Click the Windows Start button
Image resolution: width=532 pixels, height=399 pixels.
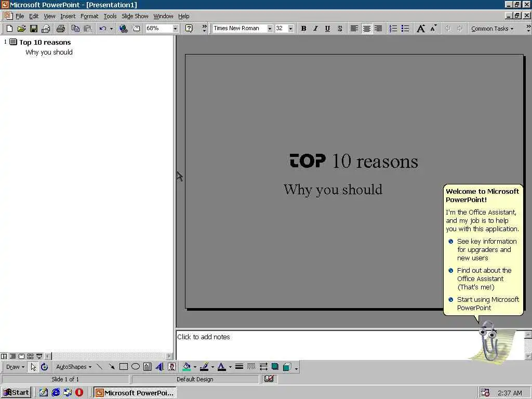click(16, 393)
